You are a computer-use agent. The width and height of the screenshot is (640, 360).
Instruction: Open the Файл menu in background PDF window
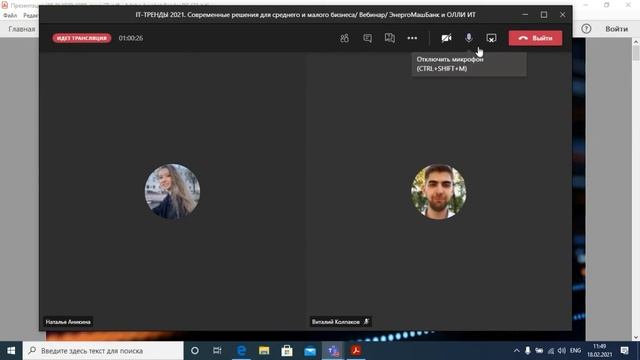(10, 16)
